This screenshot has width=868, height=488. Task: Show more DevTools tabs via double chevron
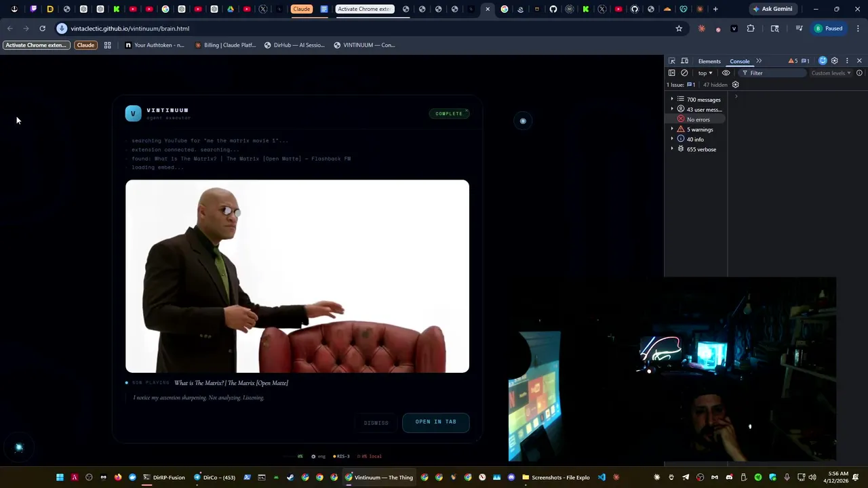[x=759, y=61]
